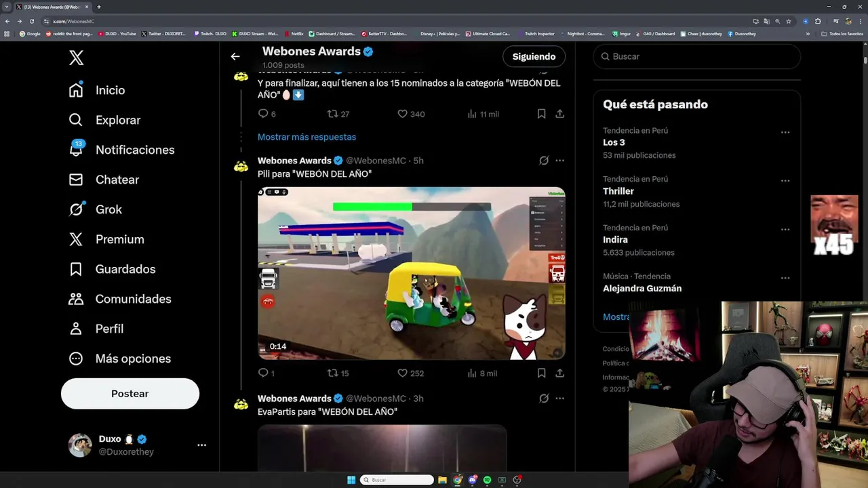Go back using the profile arrow
The height and width of the screenshot is (488, 868).
(235, 57)
